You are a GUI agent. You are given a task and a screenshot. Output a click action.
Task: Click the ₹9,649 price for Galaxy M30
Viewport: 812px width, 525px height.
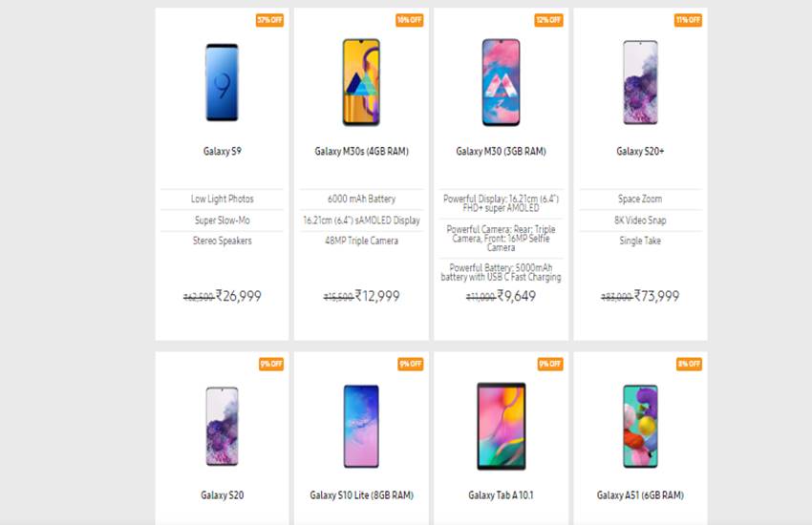point(517,296)
